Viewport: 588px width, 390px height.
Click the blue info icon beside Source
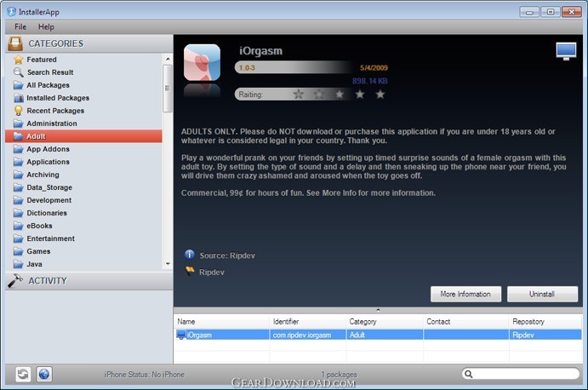click(190, 255)
